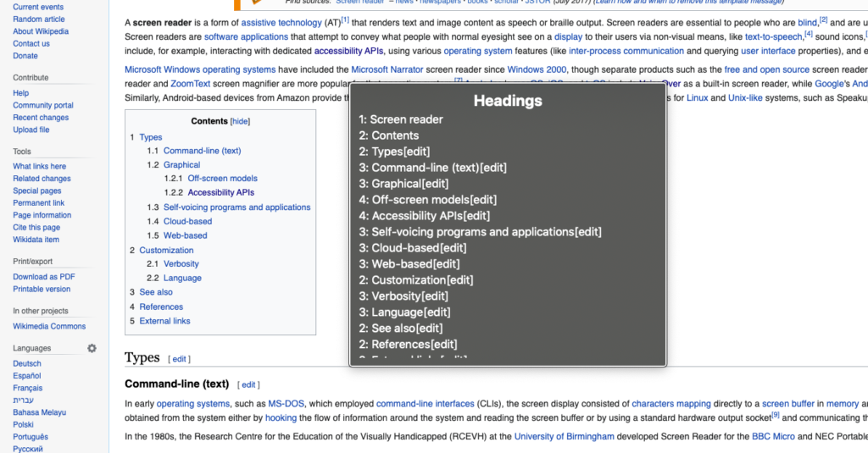868x453 pixels.
Task: Jump to 'Graphical' in Contents box
Action: tap(181, 165)
